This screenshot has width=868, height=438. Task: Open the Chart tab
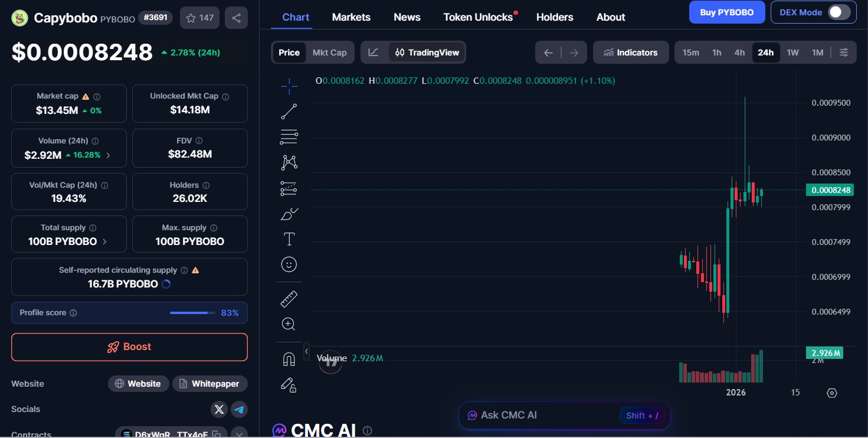(x=296, y=17)
